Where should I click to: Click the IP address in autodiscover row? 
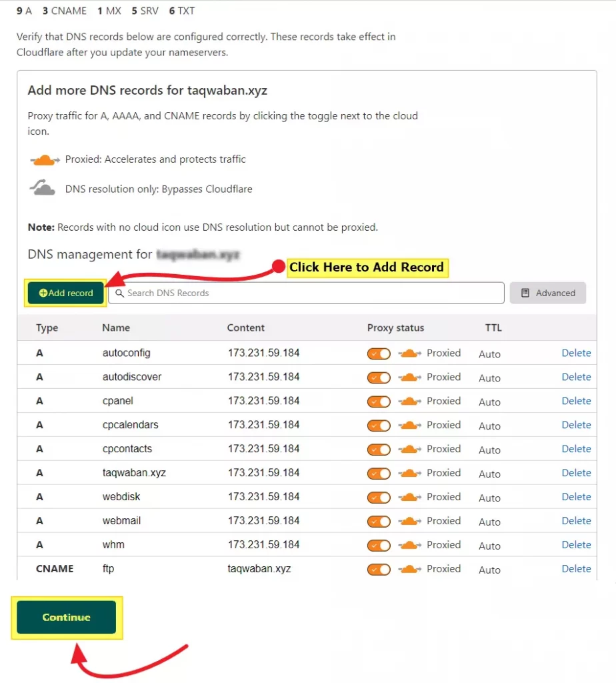[263, 377]
